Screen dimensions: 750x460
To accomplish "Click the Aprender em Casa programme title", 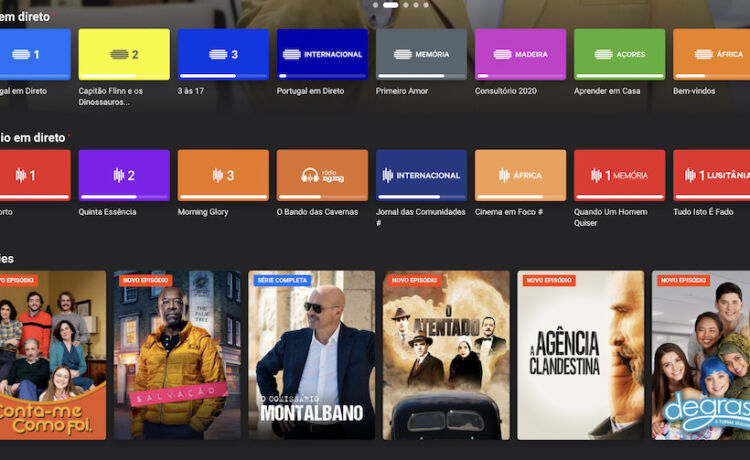I will pyautogui.click(x=607, y=91).
